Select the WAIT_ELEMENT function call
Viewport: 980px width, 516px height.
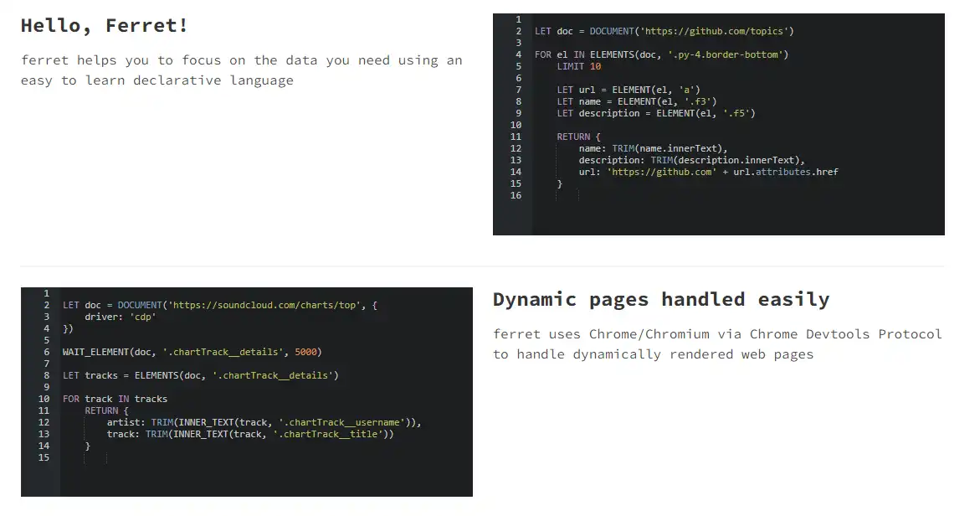pos(95,351)
